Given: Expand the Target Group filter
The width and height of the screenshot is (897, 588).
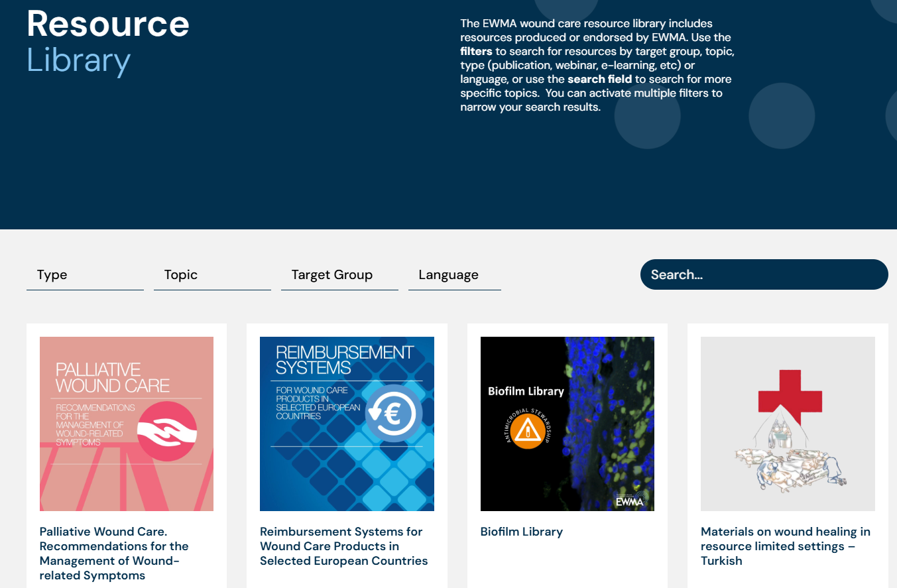Looking at the screenshot, I should click(331, 274).
